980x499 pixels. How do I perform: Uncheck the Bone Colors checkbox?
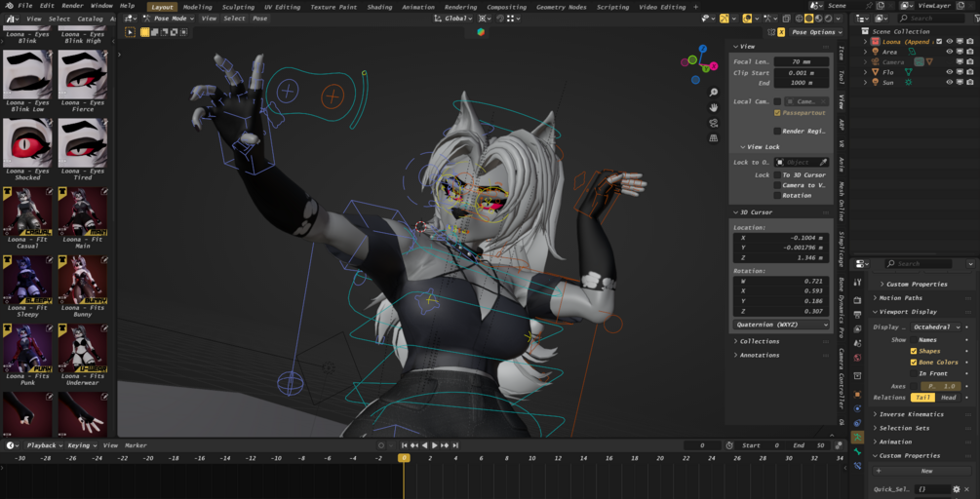(913, 363)
